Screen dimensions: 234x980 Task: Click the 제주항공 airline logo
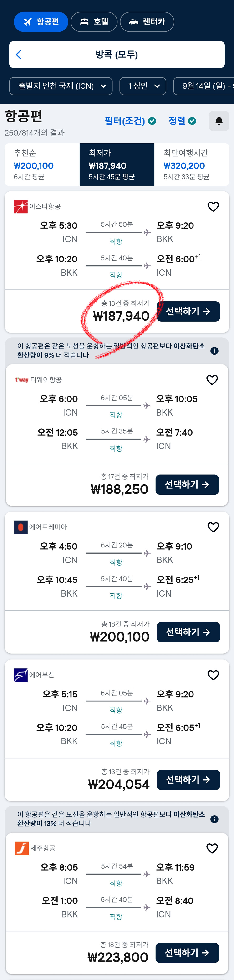[22, 848]
